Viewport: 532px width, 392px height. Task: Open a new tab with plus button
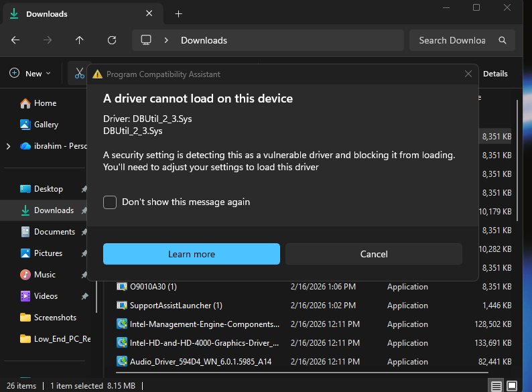pyautogui.click(x=178, y=14)
